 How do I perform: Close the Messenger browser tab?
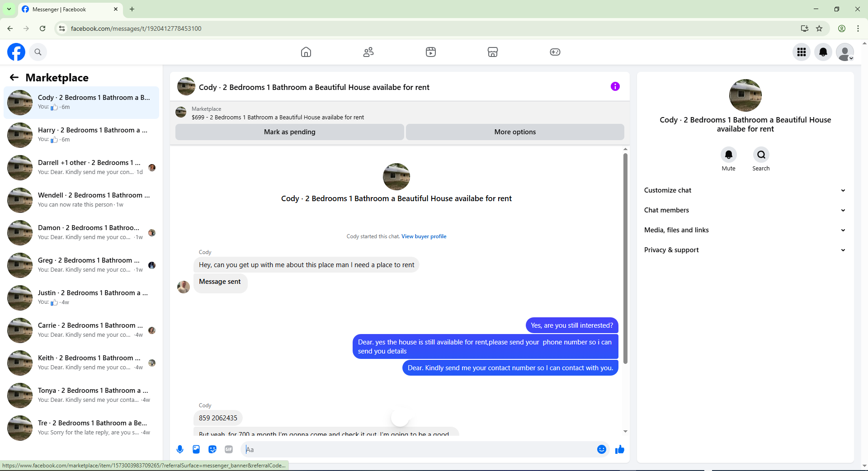(x=116, y=9)
